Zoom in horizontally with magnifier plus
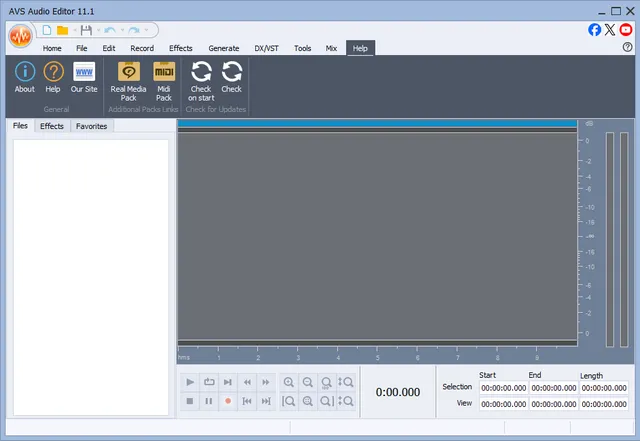This screenshot has width=640, height=441. point(289,382)
